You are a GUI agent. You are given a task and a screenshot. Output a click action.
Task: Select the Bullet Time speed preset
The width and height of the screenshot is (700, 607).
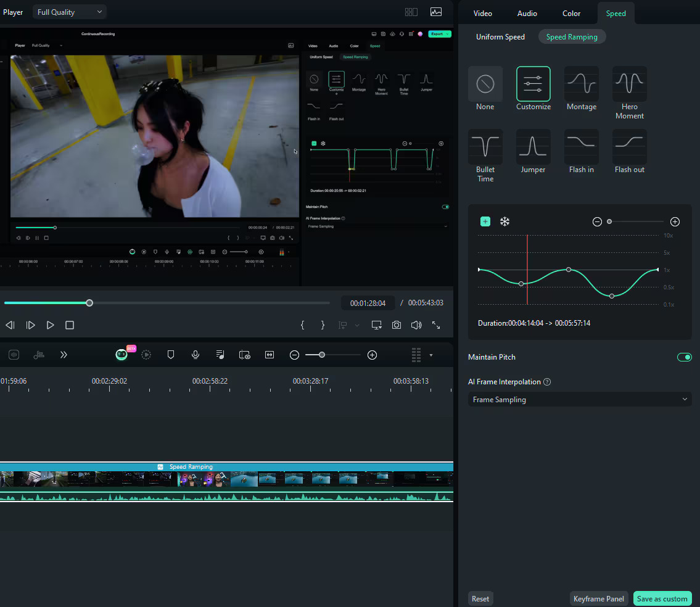click(x=485, y=147)
